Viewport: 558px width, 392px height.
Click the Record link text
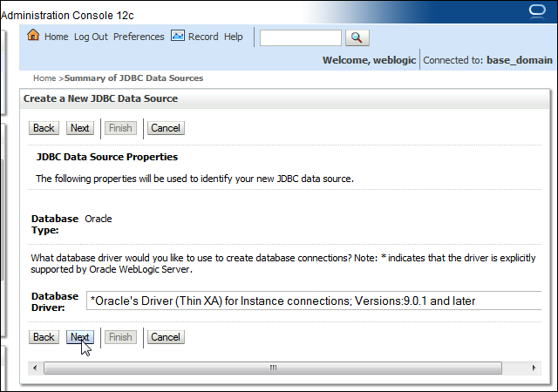point(203,37)
